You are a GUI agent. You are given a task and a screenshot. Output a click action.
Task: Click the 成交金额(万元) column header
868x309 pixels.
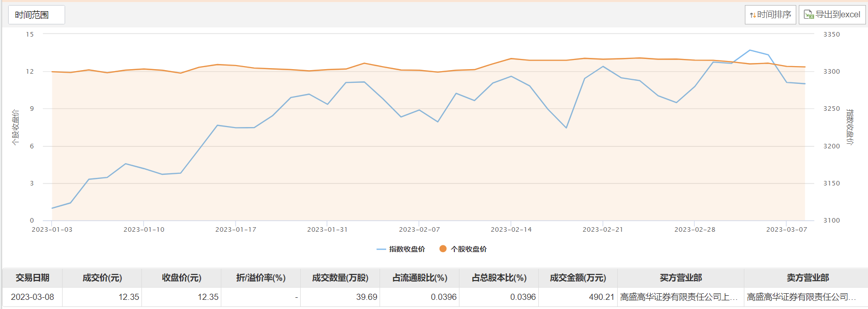(578, 278)
